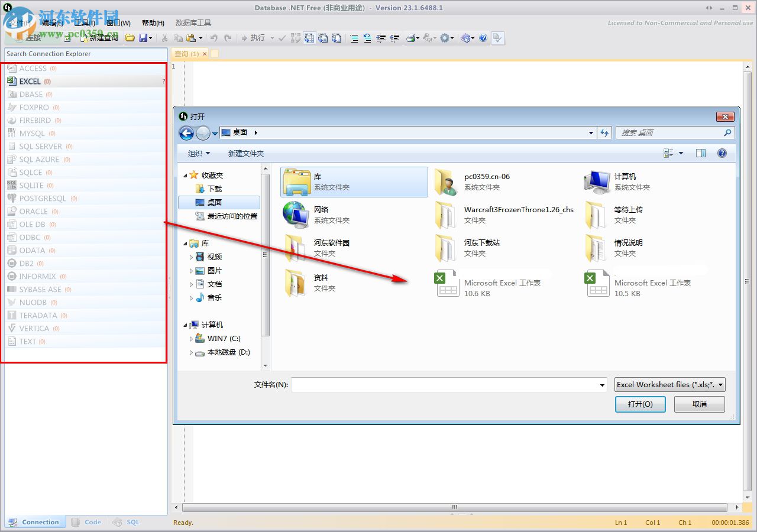The height and width of the screenshot is (532, 757).
Task: Click the Copy toolbar icon
Action: pos(178,38)
